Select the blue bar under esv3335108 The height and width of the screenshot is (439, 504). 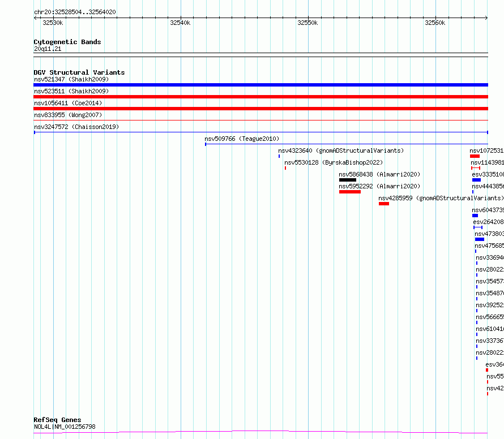(x=476, y=180)
